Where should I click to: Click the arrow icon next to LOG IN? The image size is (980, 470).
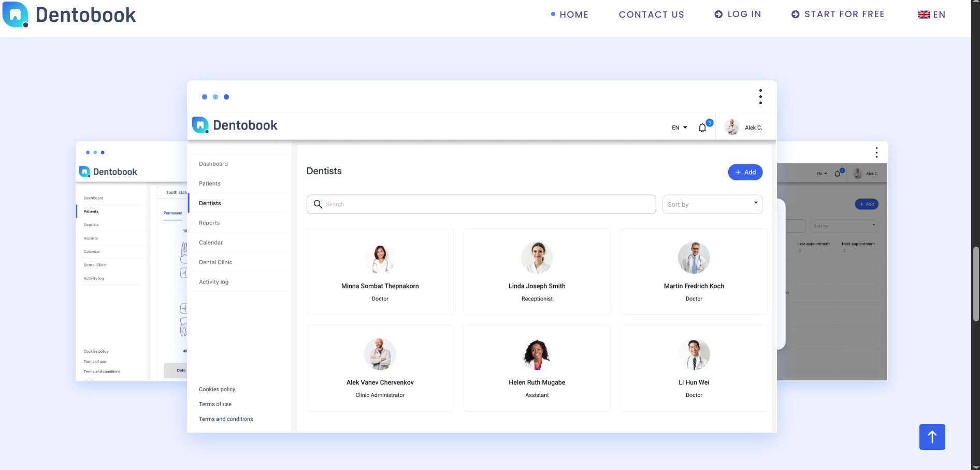coord(718,15)
